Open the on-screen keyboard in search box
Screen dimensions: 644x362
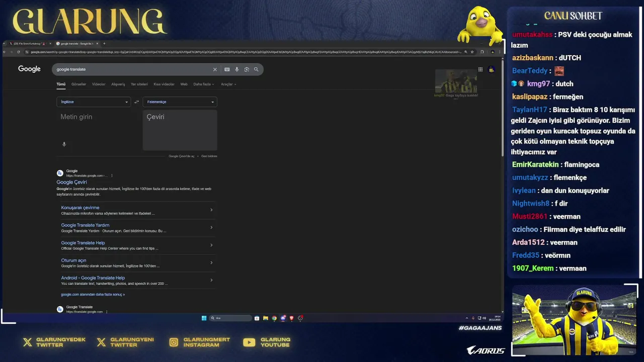227,69
